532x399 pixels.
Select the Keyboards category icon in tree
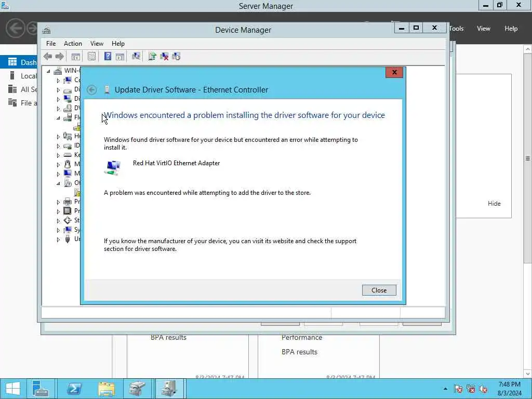pyautogui.click(x=68, y=155)
